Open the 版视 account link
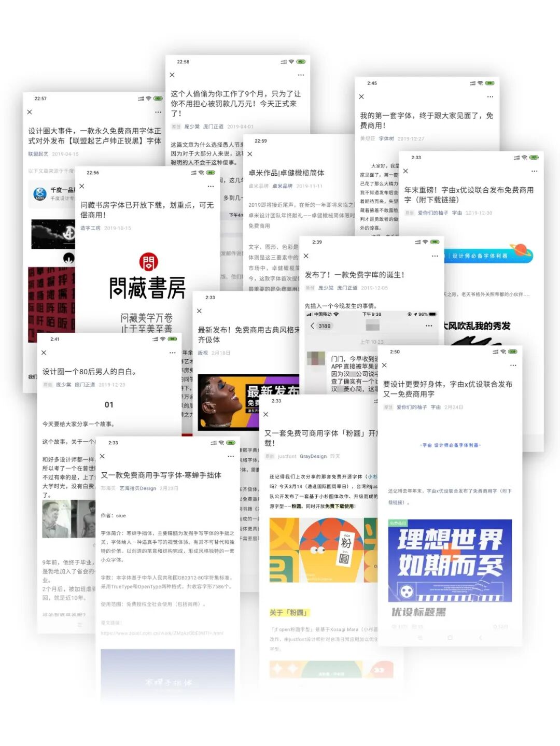 click(x=203, y=353)
